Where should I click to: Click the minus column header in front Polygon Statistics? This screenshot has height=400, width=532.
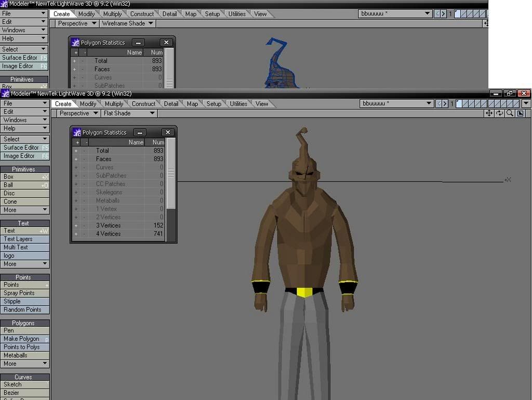coord(86,143)
